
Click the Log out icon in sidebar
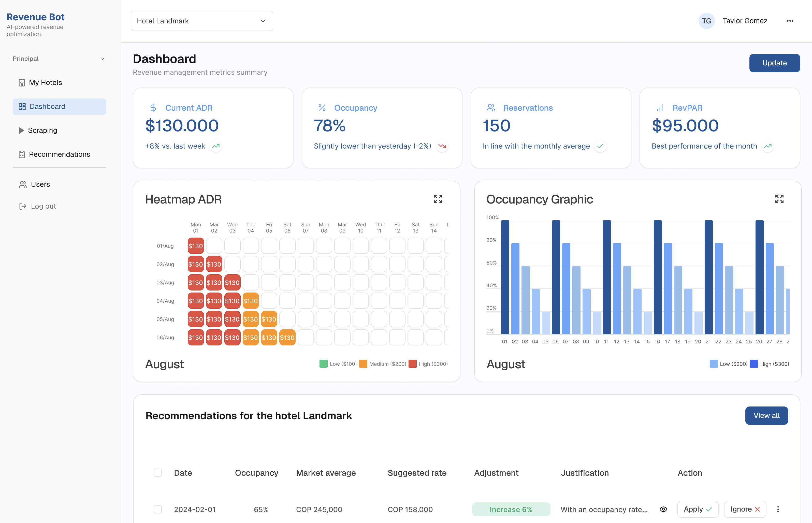pyautogui.click(x=22, y=206)
